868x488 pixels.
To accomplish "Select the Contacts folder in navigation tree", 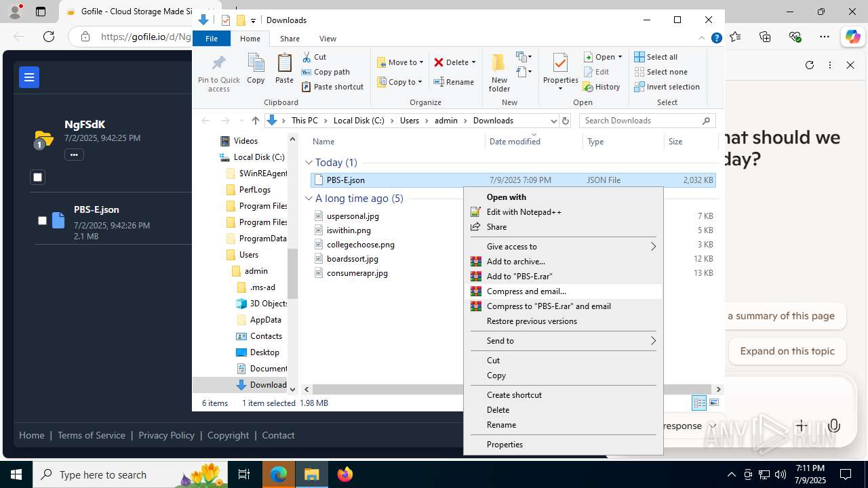I will [x=259, y=336].
